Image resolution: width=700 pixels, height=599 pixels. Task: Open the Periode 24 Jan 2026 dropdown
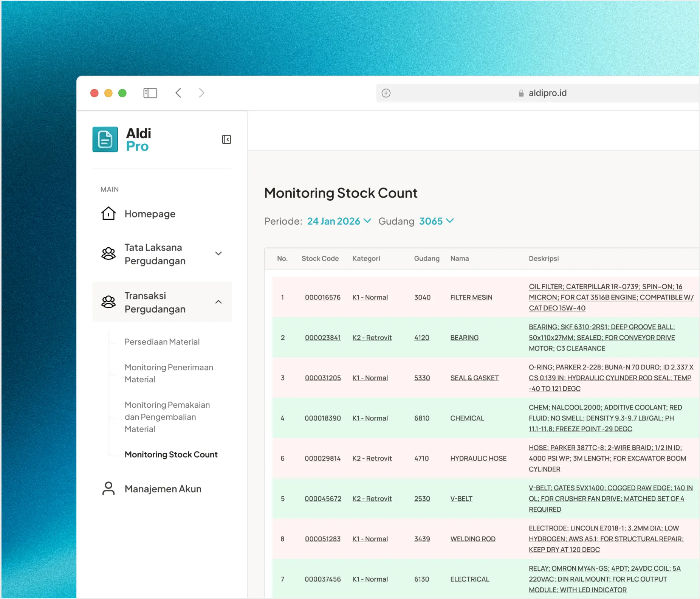point(339,221)
